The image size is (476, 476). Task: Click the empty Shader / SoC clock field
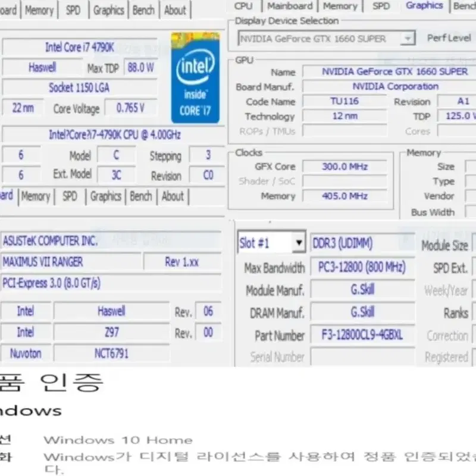pyautogui.click(x=345, y=181)
